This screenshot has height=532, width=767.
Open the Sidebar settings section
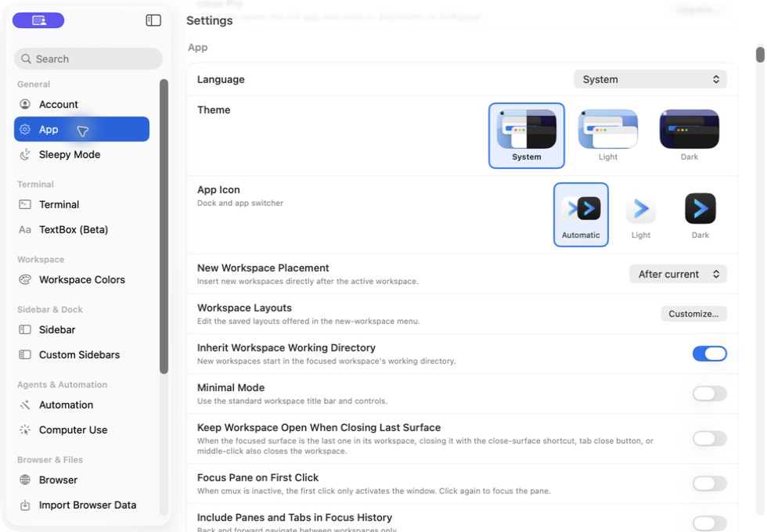click(81, 329)
